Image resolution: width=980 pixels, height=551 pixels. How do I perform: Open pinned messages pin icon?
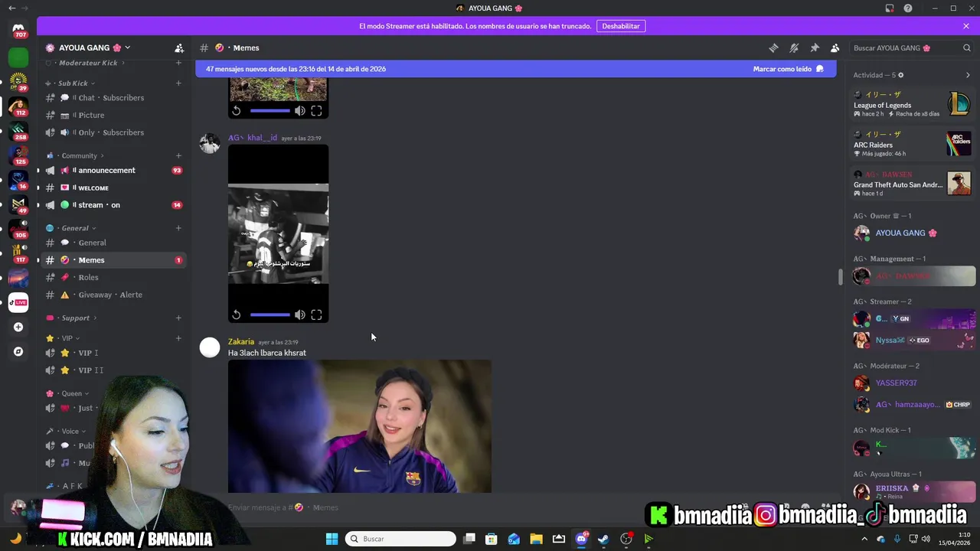[x=815, y=47]
